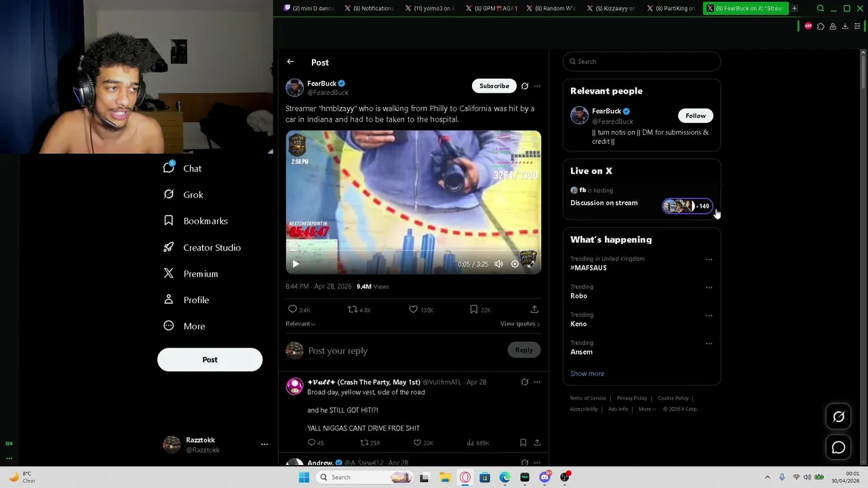Open the #MAFSAUS trending topic
Screen dimensions: 868x488
tap(589, 268)
